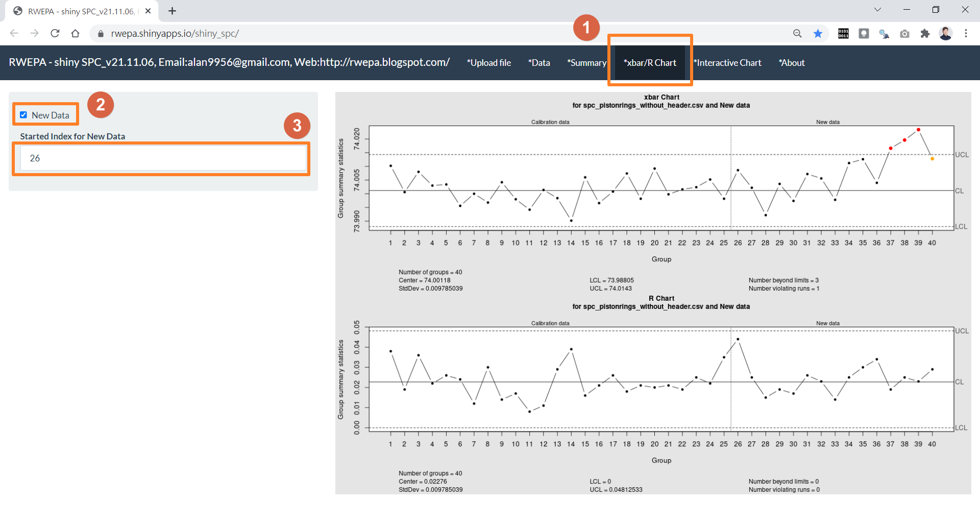Viewport: 980px width, 526px height.
Task: Open Chrome three-dot menu
Action: [966, 34]
